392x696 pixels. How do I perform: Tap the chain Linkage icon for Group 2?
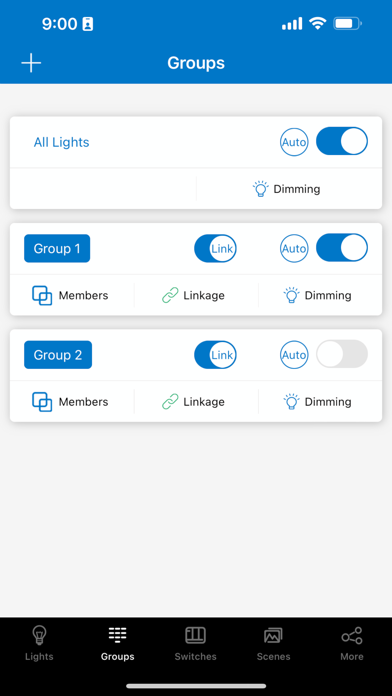tap(170, 402)
